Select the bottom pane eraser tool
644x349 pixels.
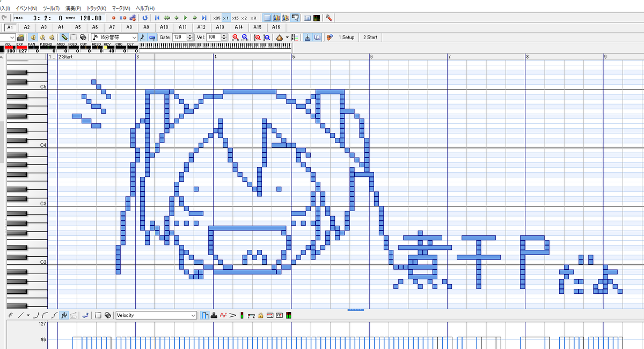108,315
